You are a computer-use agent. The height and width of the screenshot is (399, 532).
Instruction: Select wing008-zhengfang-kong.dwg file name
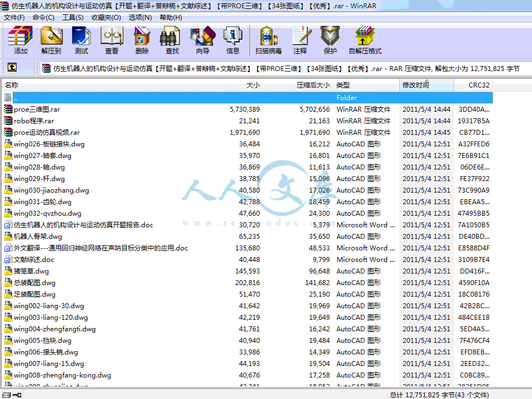[62, 375]
